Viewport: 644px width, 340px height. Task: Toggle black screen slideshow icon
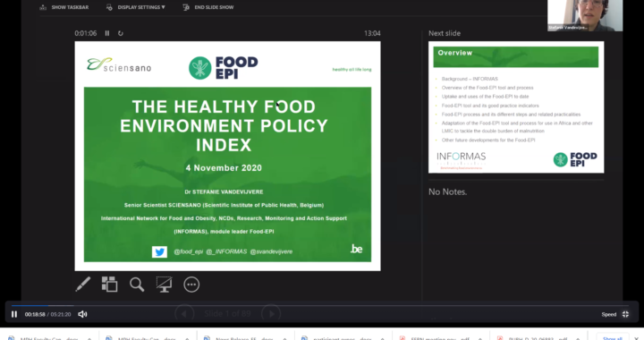164,285
